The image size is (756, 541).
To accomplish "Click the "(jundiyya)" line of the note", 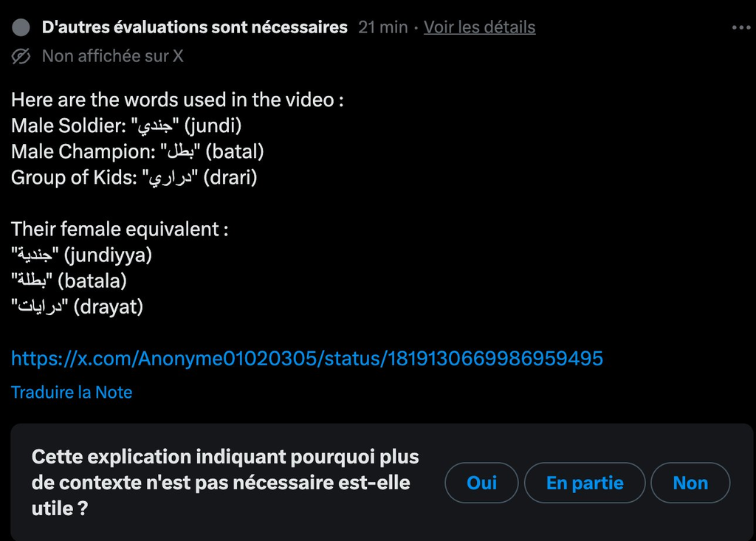I will [x=81, y=255].
